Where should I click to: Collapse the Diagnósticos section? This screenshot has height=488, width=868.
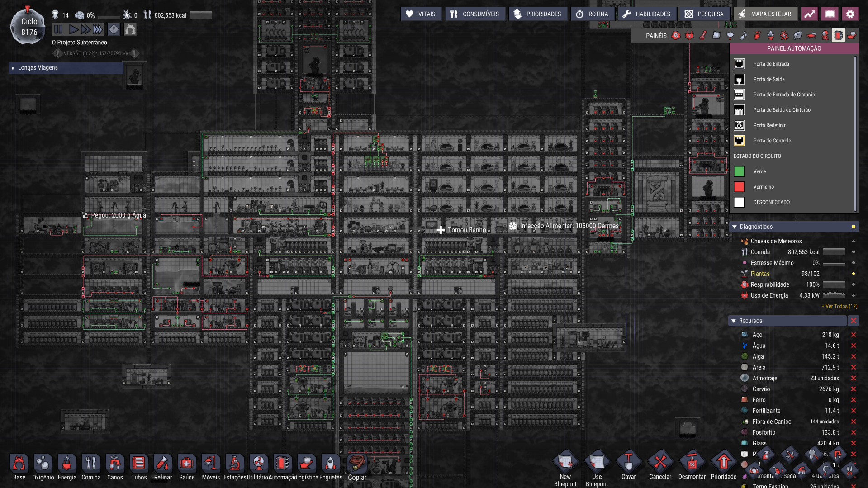(735, 227)
